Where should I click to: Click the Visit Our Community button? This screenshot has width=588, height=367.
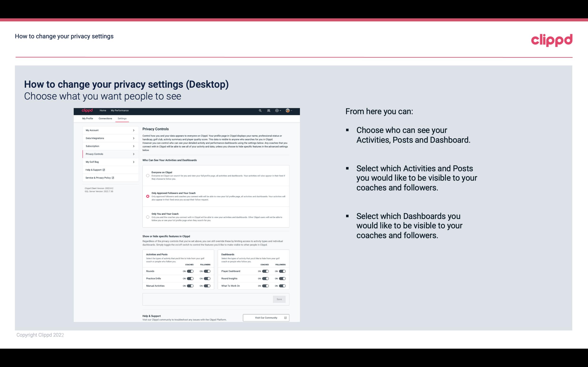[266, 318]
